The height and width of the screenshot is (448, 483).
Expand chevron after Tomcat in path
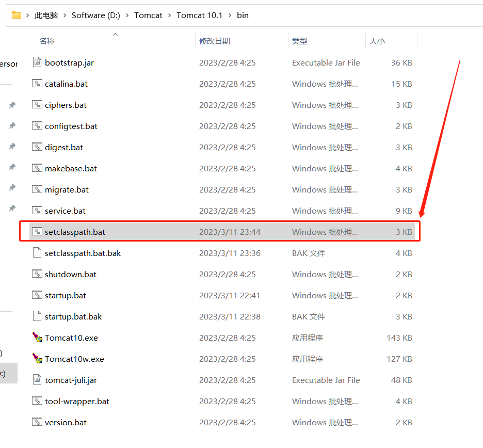coord(169,15)
